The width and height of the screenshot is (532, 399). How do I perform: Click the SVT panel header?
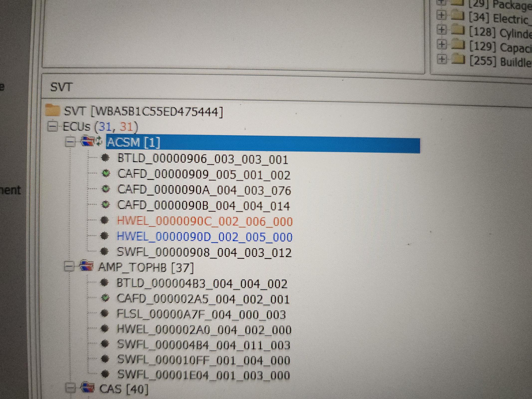pos(61,88)
